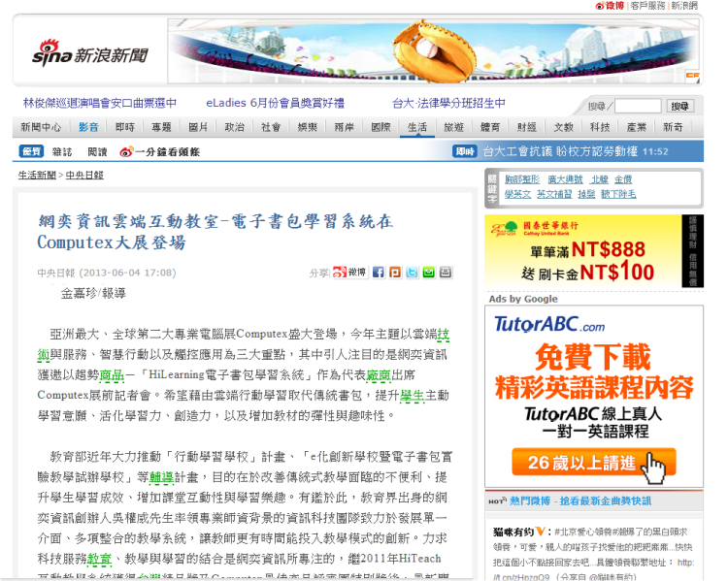728x581 pixels.
Task: Click 中央日報 breadcrumb link
Action: click(84, 175)
